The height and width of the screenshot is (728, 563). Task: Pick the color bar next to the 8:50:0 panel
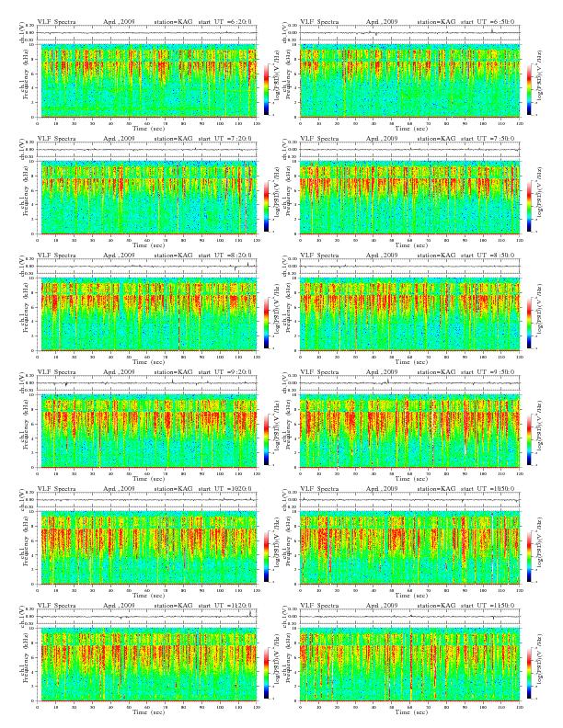[529, 323]
